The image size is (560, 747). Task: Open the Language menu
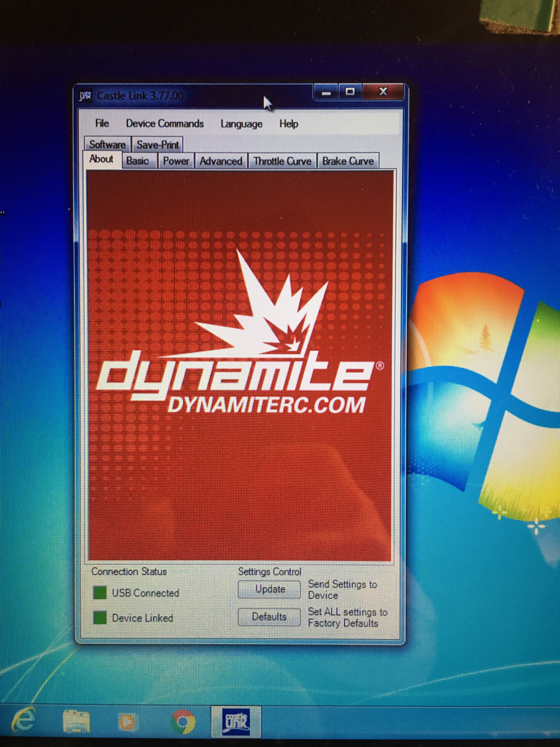(241, 124)
